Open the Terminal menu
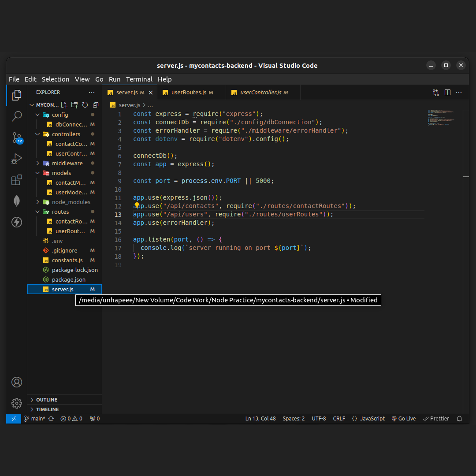The height and width of the screenshot is (476, 476). click(x=139, y=79)
